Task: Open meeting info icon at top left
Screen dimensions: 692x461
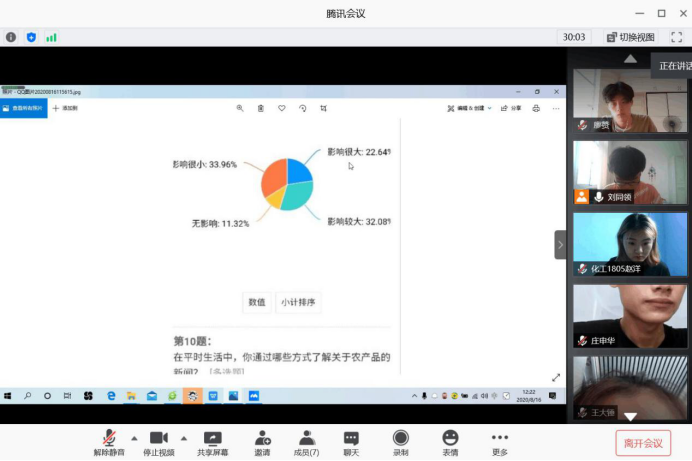Action: point(11,37)
